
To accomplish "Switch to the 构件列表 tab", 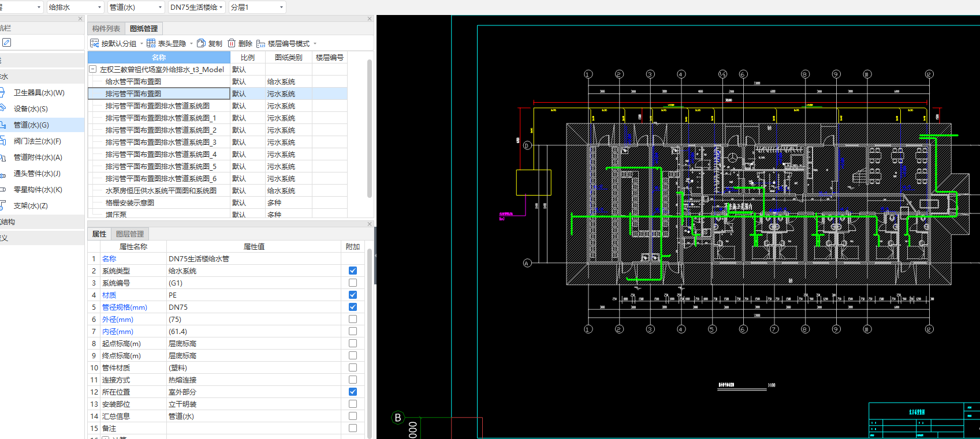I will point(106,28).
